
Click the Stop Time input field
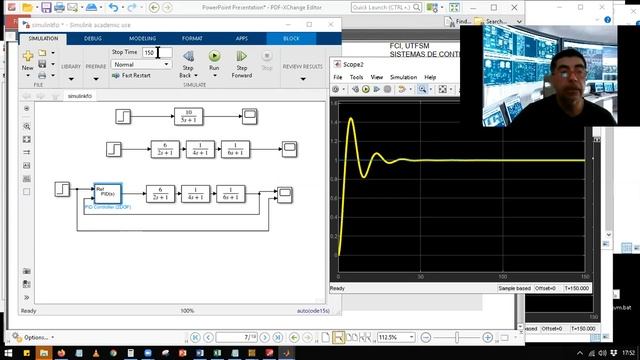157,52
